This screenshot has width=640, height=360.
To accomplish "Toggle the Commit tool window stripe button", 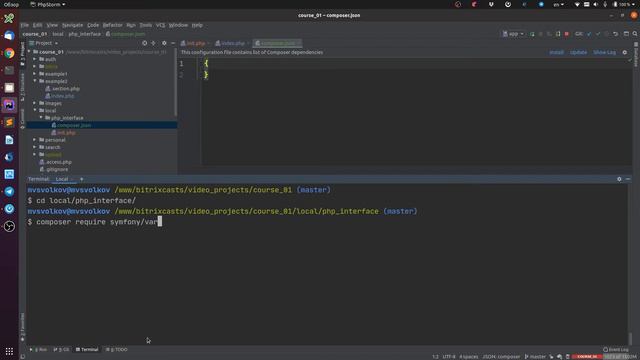I will (22, 119).
